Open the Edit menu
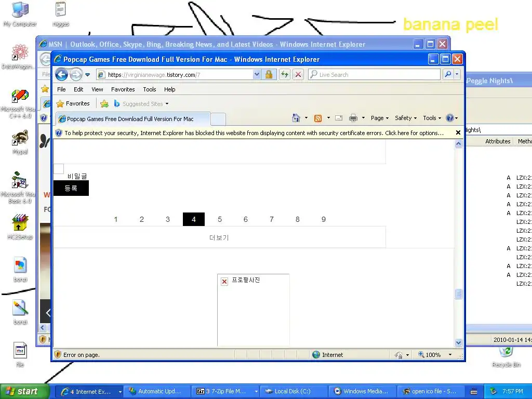 point(78,89)
